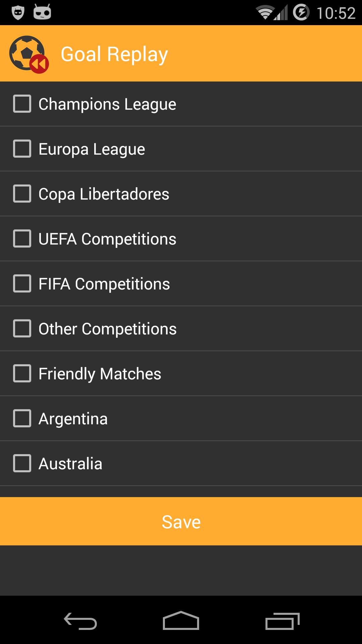Toggle the FIFA Competitions checkbox

coord(22,283)
